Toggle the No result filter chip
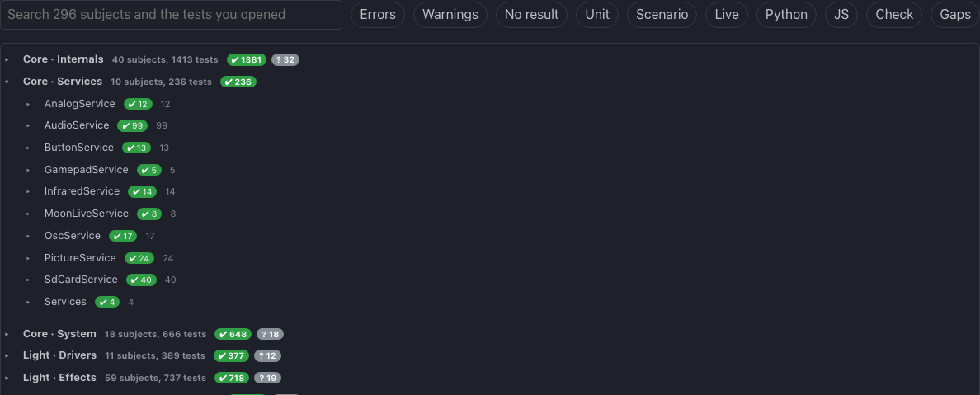The width and height of the screenshot is (980, 395). tap(531, 14)
